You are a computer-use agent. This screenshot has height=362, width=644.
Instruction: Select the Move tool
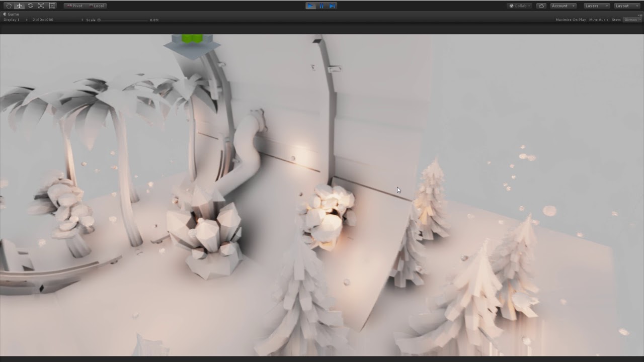tap(19, 6)
